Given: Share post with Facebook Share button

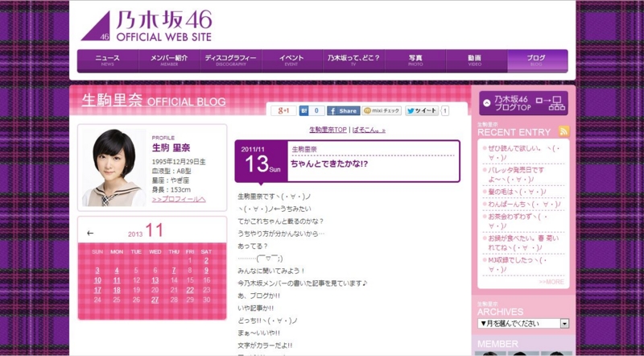Looking at the screenshot, I should (x=344, y=110).
